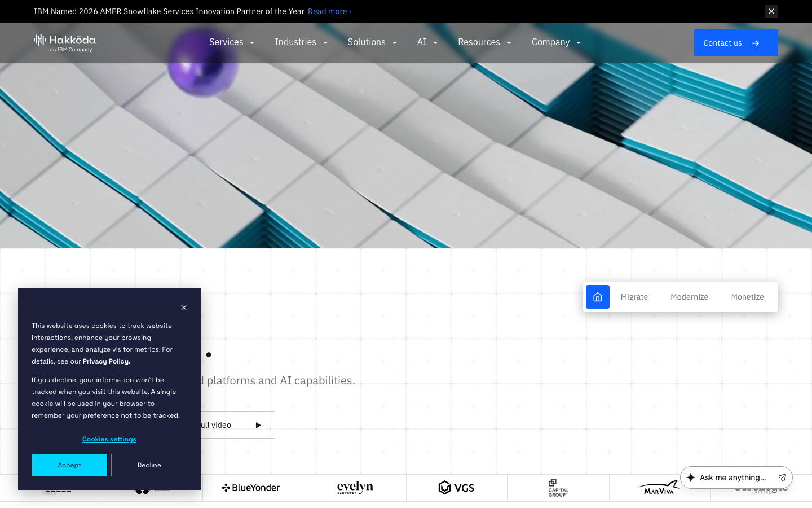Viewport: 812px width, 508px height.
Task: Click the Hakkoda logo in the header
Action: (x=65, y=43)
